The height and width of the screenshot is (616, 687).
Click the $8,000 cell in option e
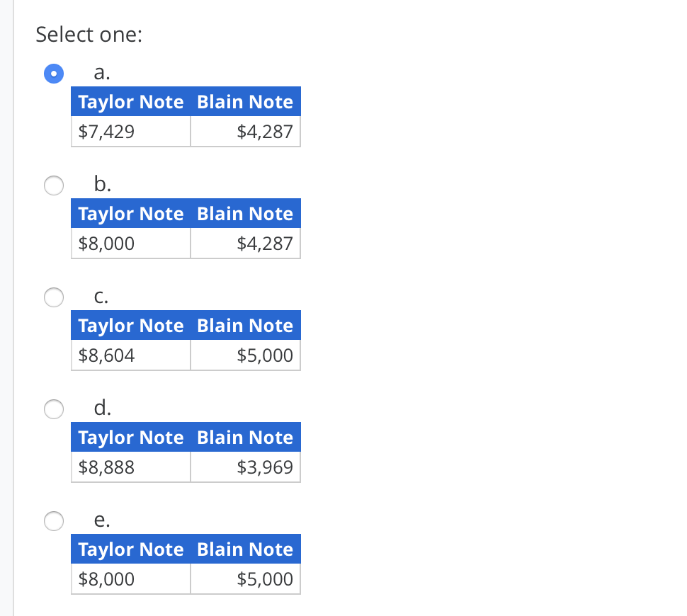pyautogui.click(x=130, y=579)
